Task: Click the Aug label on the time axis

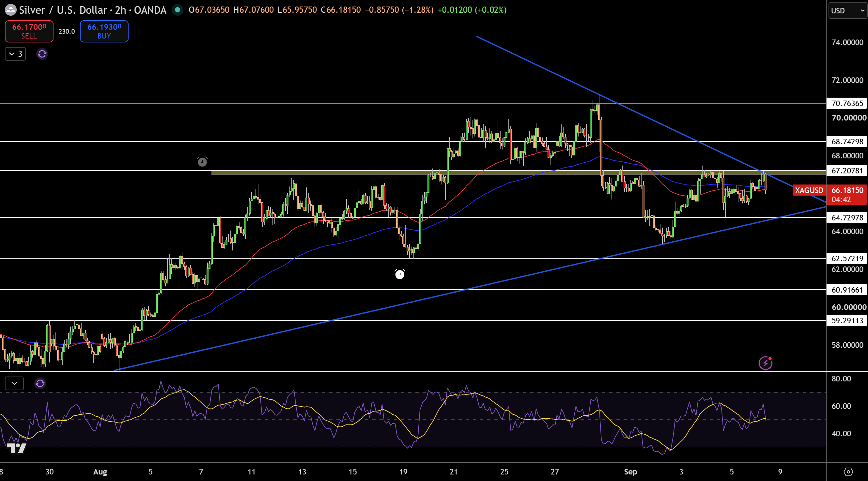Action: [x=100, y=472]
